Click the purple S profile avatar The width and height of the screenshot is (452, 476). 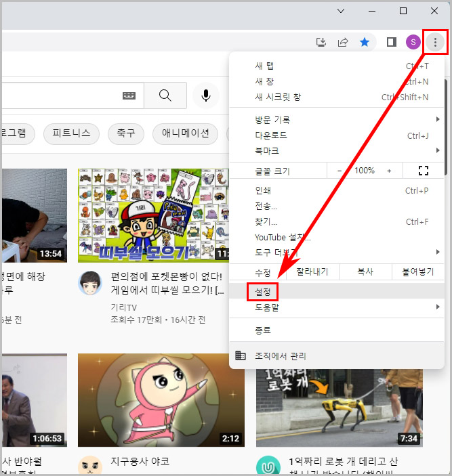(413, 42)
